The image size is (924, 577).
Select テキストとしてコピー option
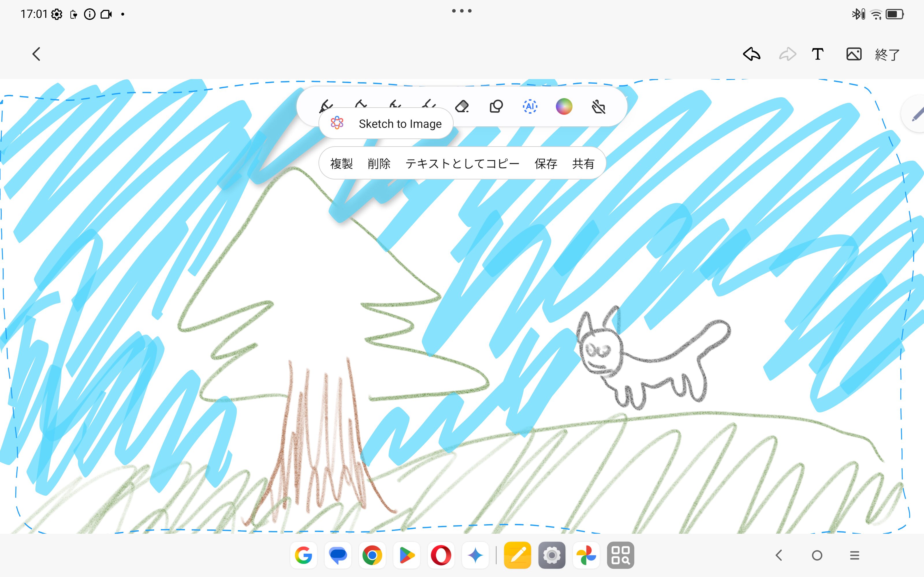point(462,163)
